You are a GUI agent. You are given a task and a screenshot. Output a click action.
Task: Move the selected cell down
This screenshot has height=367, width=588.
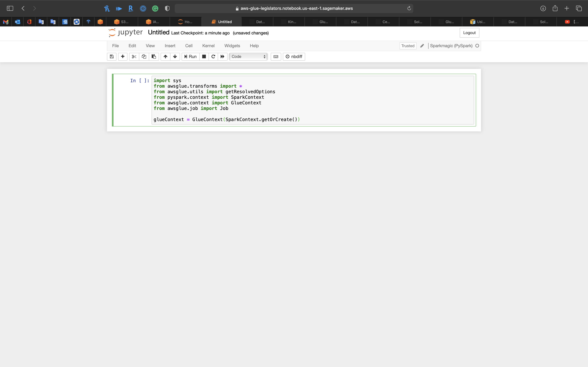point(175,57)
